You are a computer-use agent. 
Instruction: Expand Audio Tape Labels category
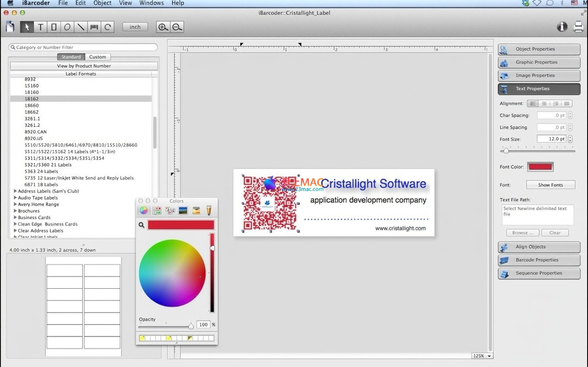tap(16, 198)
